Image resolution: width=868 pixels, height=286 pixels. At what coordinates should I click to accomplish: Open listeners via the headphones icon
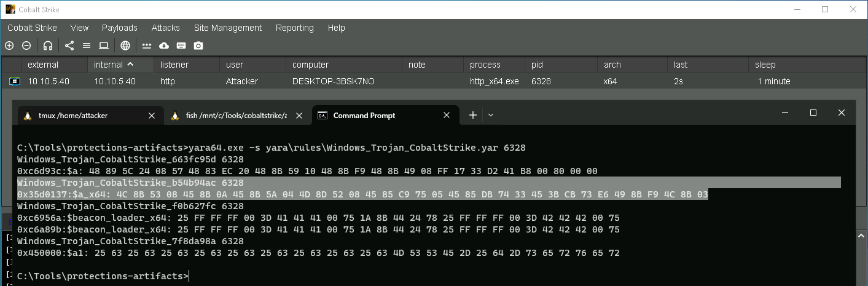48,46
